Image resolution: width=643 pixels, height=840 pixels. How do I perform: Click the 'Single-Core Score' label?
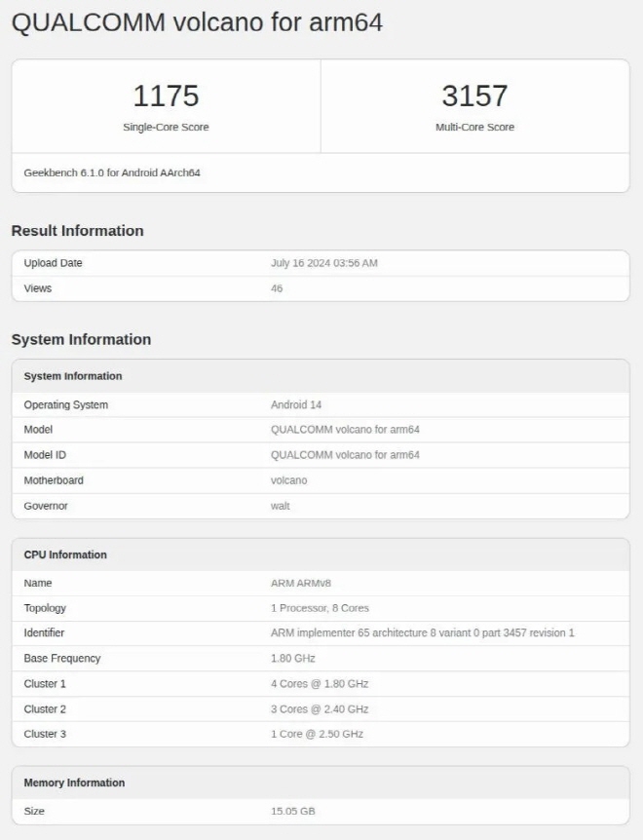pyautogui.click(x=166, y=127)
